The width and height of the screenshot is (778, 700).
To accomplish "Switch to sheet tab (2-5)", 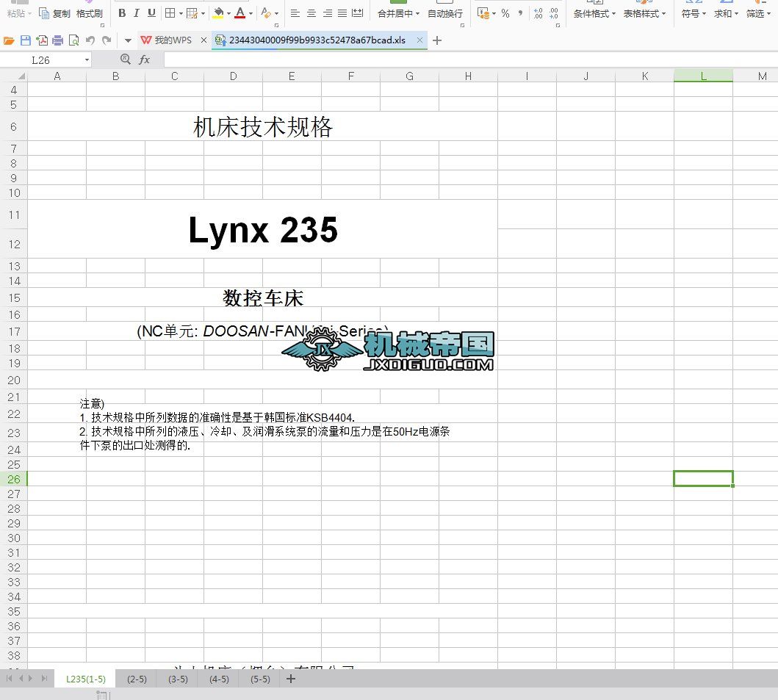I will pyautogui.click(x=137, y=679).
